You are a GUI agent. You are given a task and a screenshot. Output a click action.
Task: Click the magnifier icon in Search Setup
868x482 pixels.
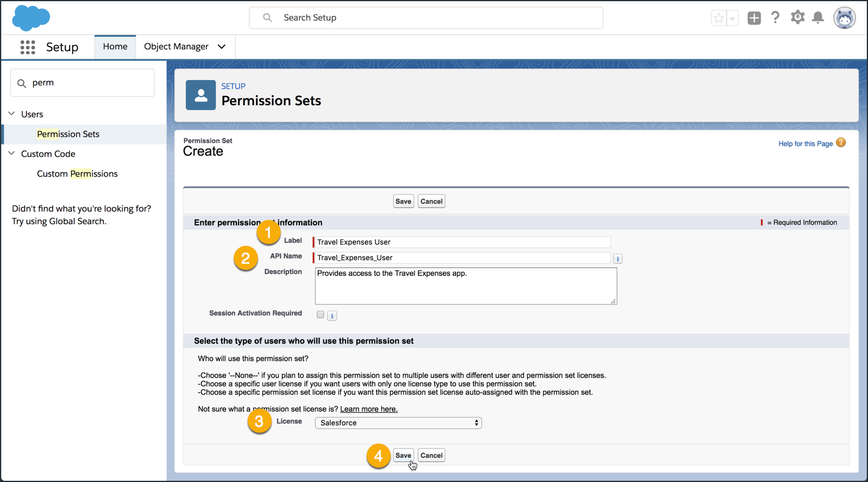click(x=267, y=17)
